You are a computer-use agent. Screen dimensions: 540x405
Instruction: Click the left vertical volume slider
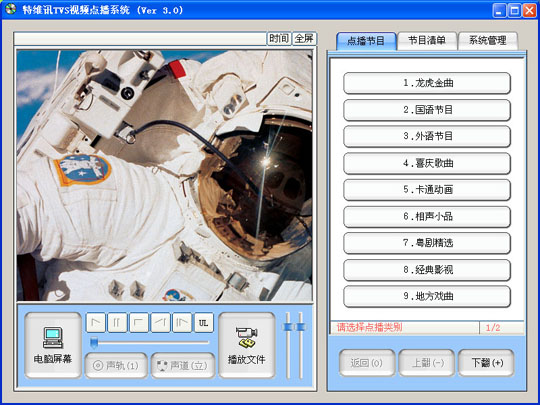(x=288, y=345)
